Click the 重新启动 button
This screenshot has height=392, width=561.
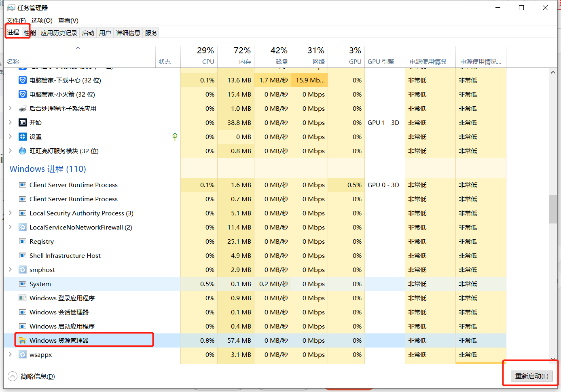point(531,376)
